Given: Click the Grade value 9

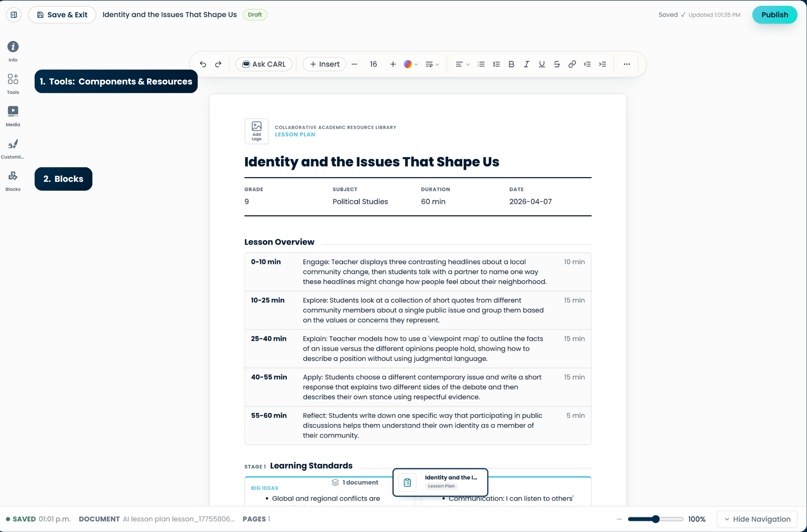Looking at the screenshot, I should 247,202.
